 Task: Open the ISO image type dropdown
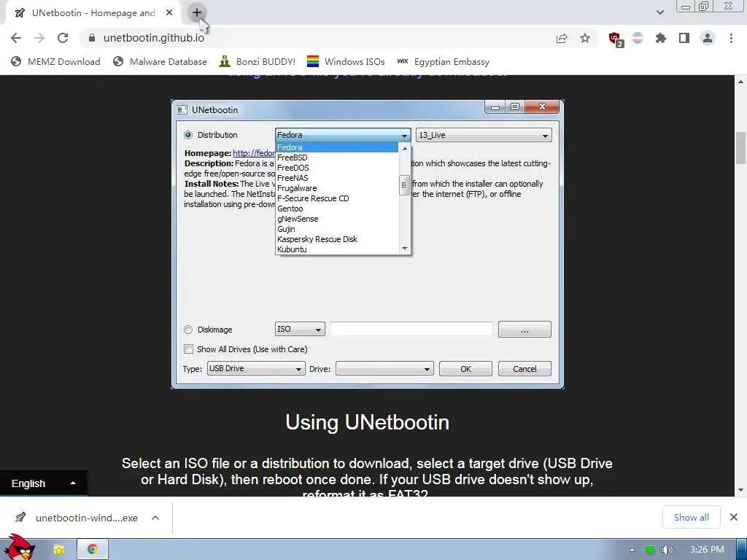tap(300, 329)
